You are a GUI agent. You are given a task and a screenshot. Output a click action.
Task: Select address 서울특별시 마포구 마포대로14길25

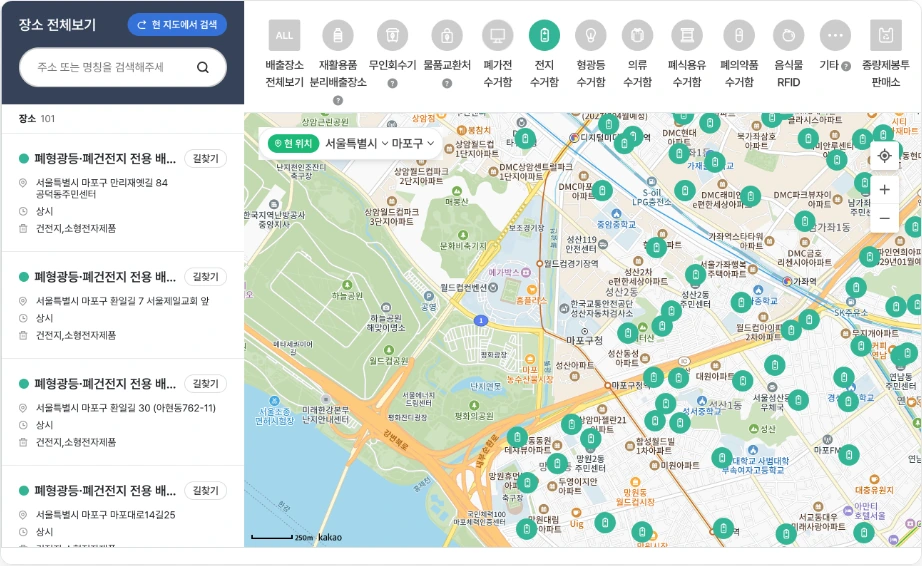106,515
